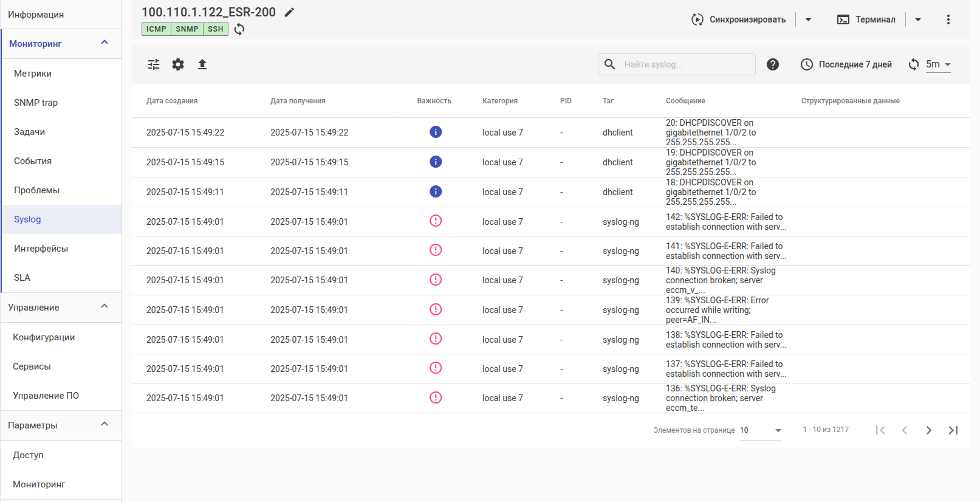
Task: Click refresh icon next to SSH badge
Action: click(x=239, y=29)
